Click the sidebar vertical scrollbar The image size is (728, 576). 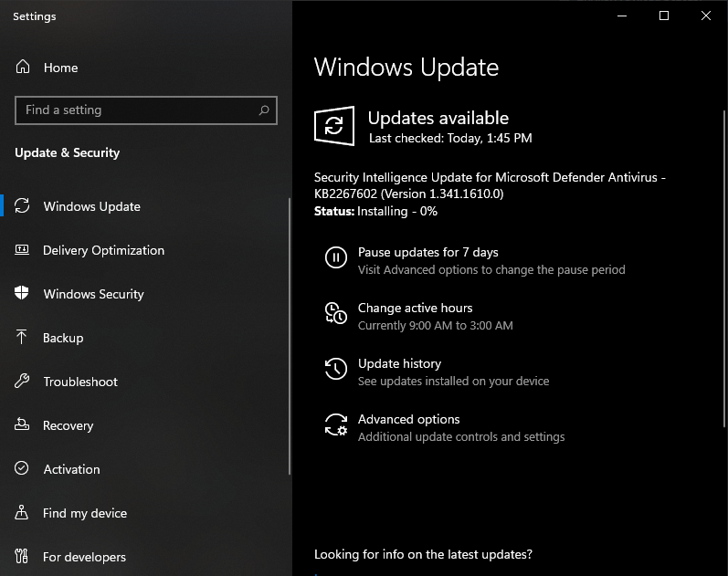290,337
